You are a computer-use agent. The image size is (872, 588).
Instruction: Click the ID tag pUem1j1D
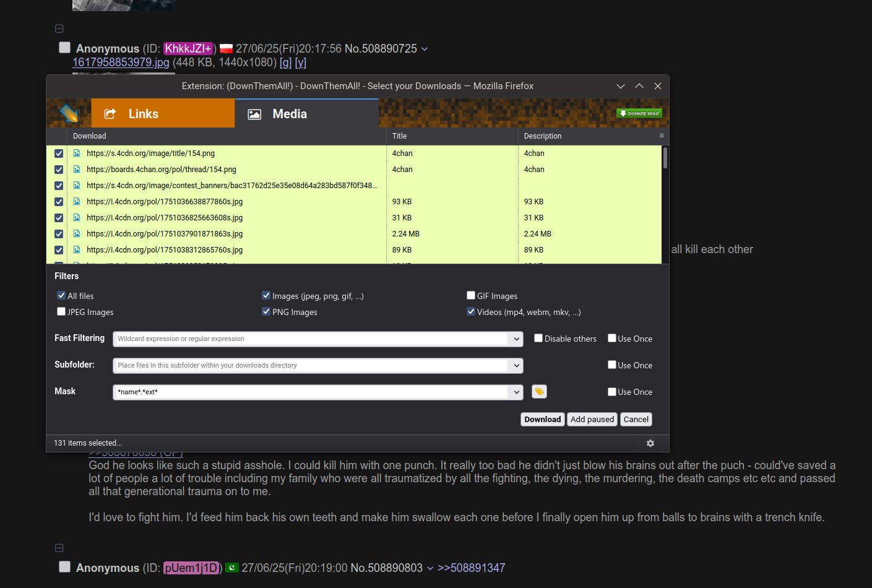pos(191,568)
